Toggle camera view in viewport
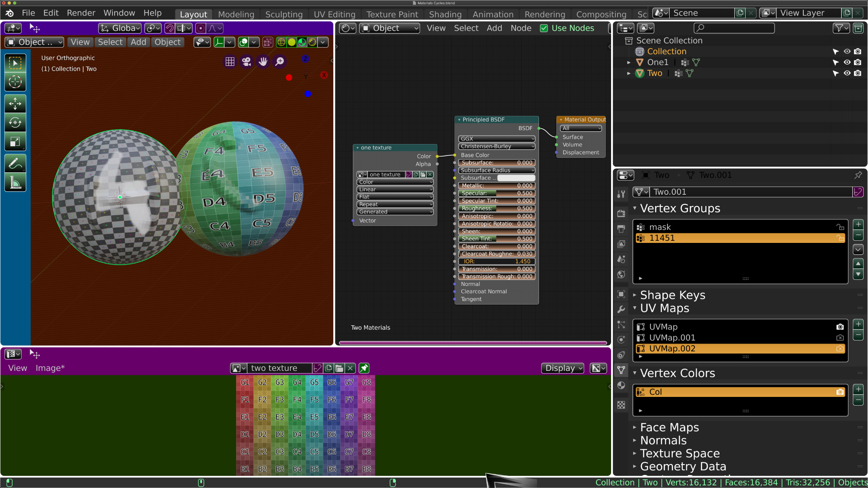Image resolution: width=868 pixels, height=488 pixels. click(247, 62)
